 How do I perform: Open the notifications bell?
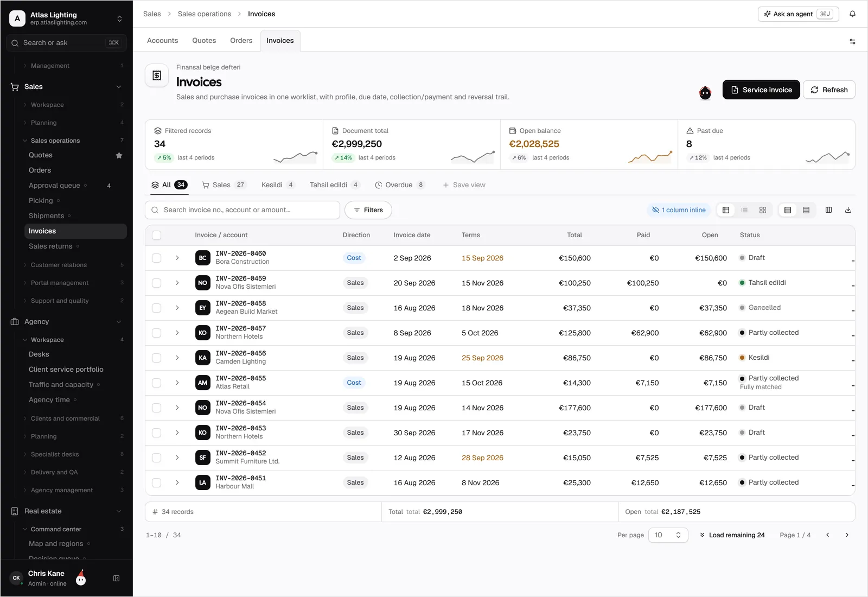coord(852,14)
